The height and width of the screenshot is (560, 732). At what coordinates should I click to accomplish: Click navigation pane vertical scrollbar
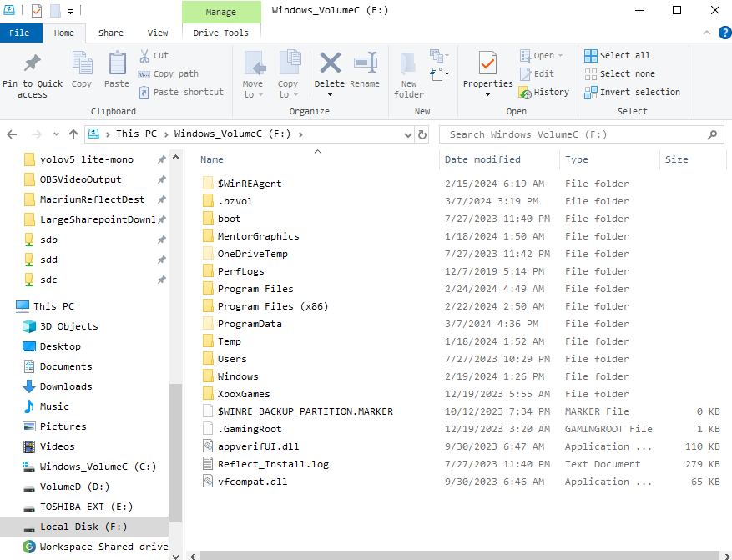tap(175, 452)
